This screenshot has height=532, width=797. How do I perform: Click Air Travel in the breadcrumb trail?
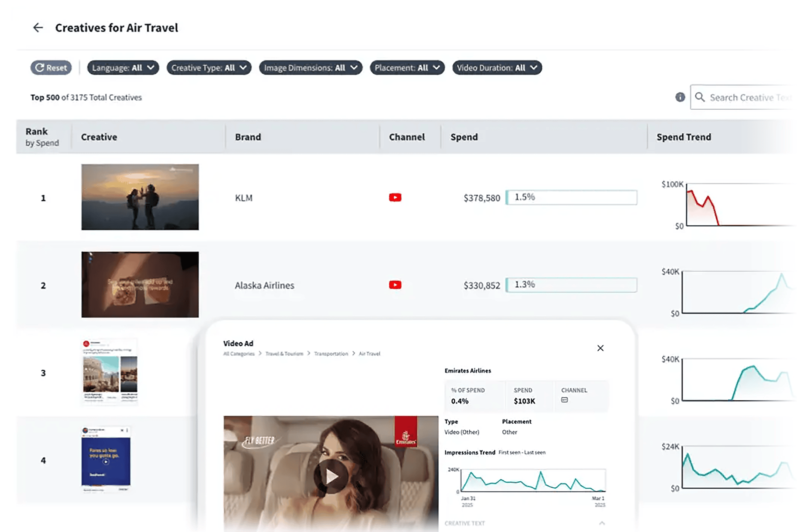(x=369, y=353)
